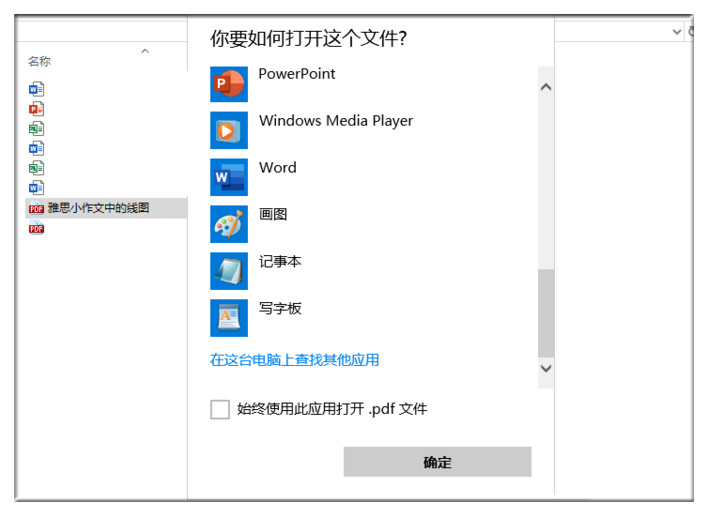
Task: Pick the Word app icon
Action: pyautogui.click(x=229, y=177)
